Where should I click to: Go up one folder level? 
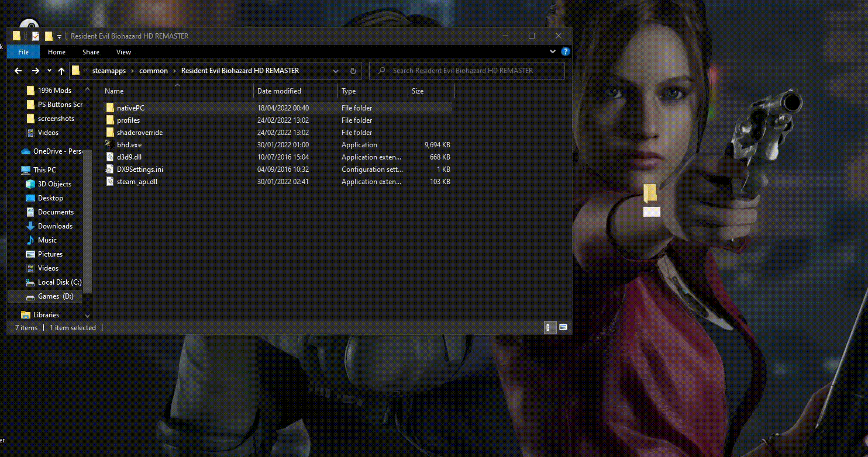pos(61,71)
